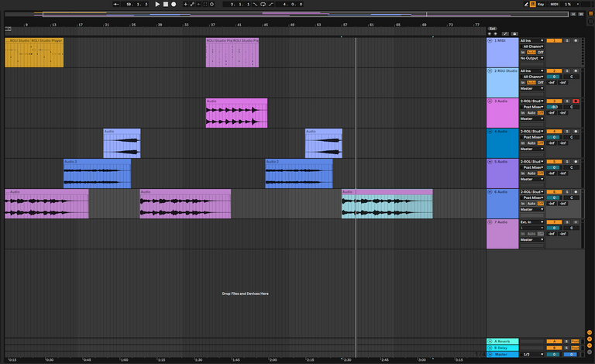Toggle Draw Mode pencil icon
Viewport: 595px width, 364px height.
point(526,4)
